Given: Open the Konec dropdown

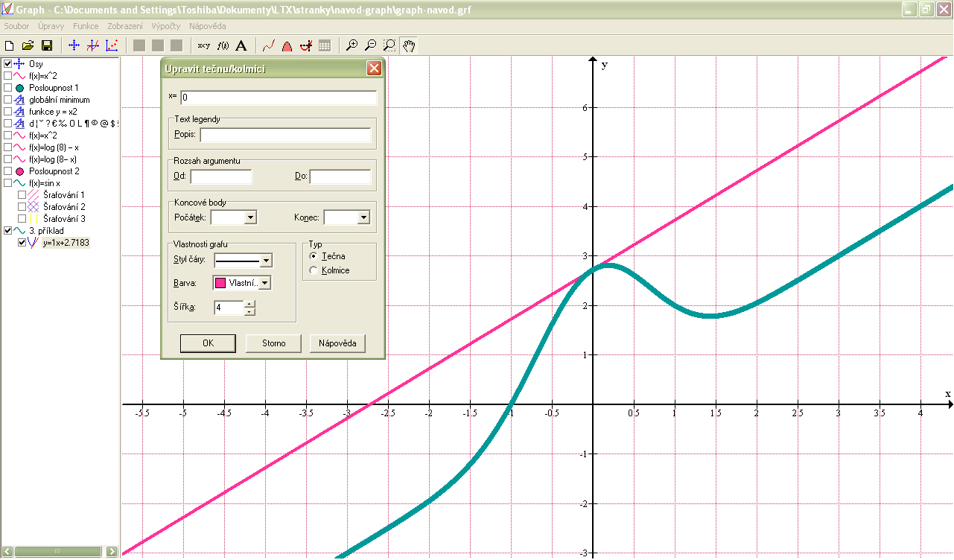Looking at the screenshot, I should [x=363, y=217].
